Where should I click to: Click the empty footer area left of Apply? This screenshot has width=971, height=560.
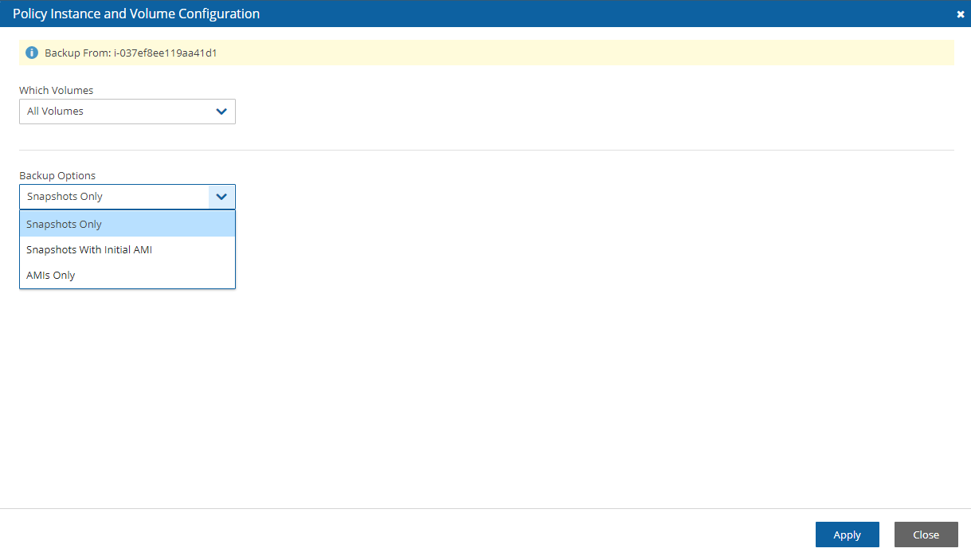[x=398, y=535]
